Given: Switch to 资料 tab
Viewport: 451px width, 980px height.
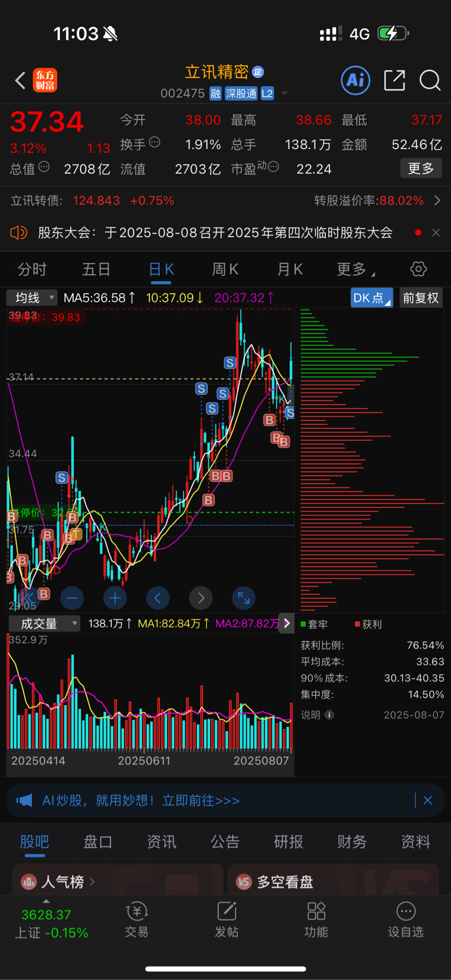Looking at the screenshot, I should (x=415, y=842).
